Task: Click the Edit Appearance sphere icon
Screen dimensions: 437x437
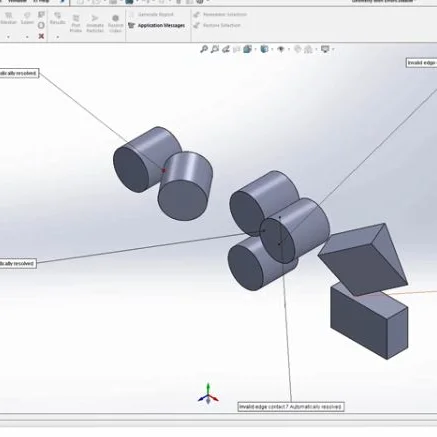Action: click(298, 49)
